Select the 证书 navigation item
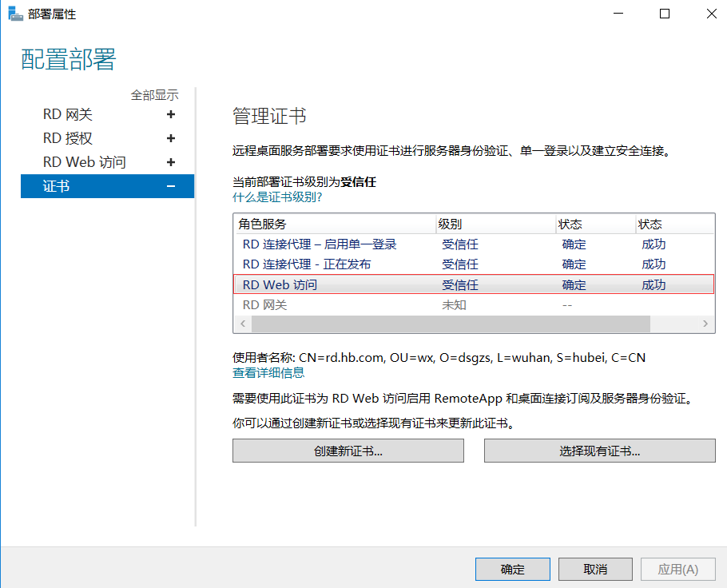This screenshot has width=727, height=588. click(x=108, y=186)
